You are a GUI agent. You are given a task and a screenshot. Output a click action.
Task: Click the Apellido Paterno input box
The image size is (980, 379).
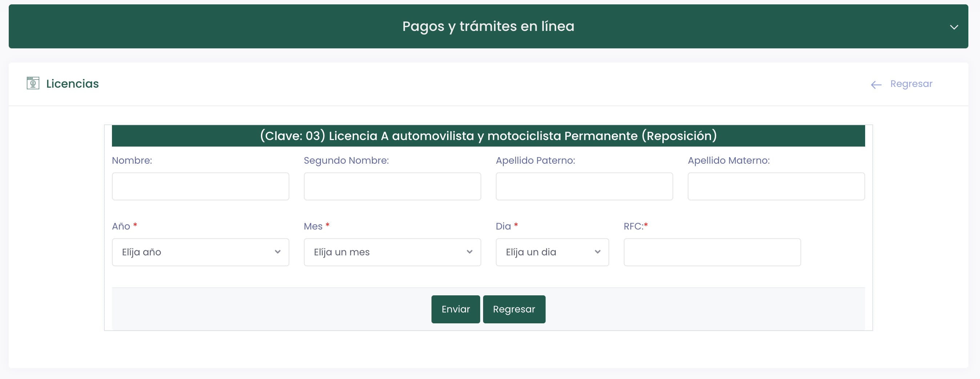click(x=584, y=186)
